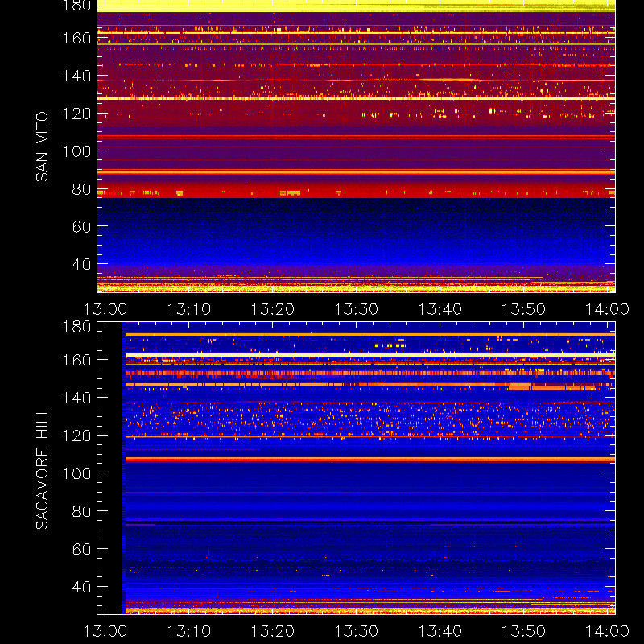
Task: Select the 160 tick label on San Vito axis
Action: [76, 38]
